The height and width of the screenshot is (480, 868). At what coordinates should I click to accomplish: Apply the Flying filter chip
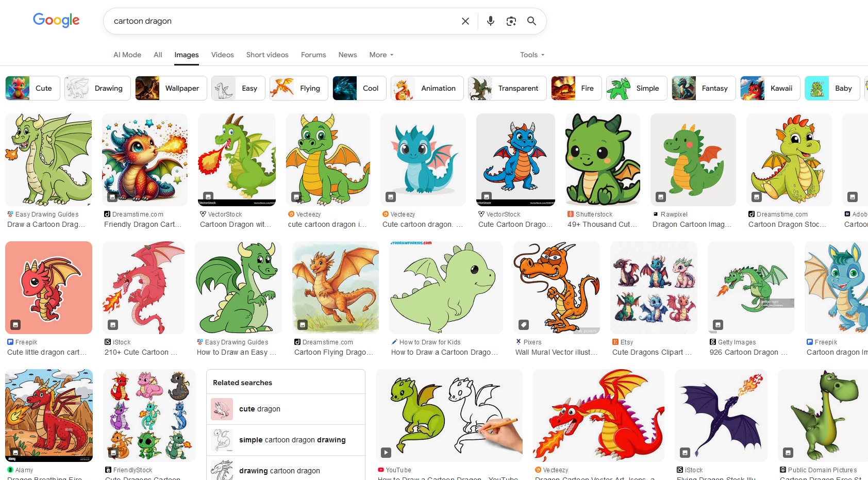299,88
